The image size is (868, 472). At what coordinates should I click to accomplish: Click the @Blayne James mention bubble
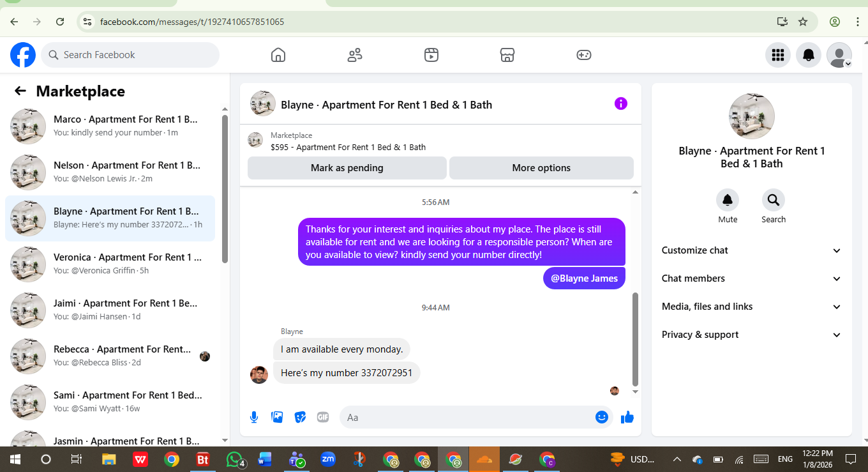(584, 278)
